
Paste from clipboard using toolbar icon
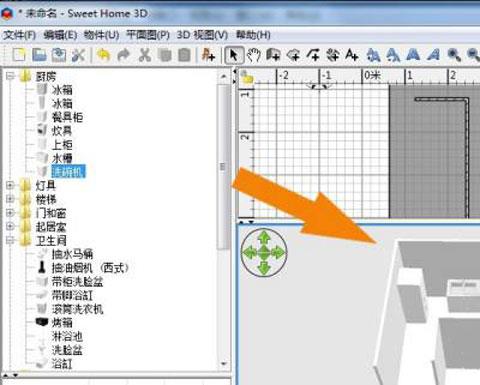(x=184, y=55)
